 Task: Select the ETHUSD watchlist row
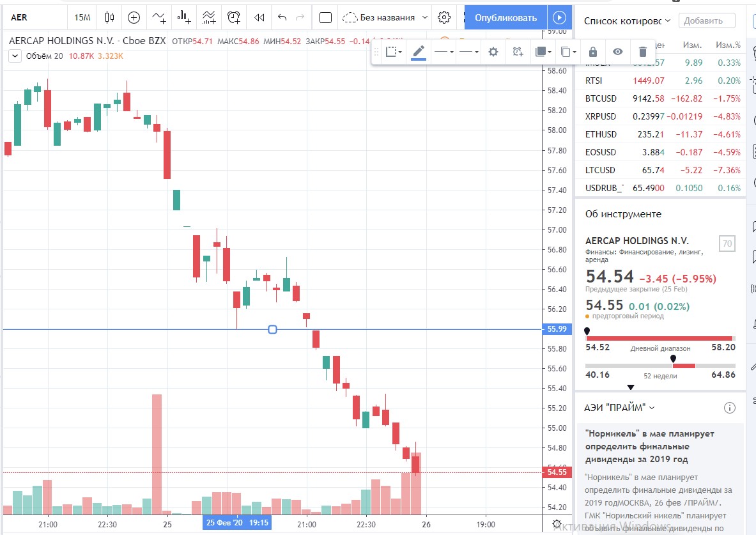(x=661, y=134)
